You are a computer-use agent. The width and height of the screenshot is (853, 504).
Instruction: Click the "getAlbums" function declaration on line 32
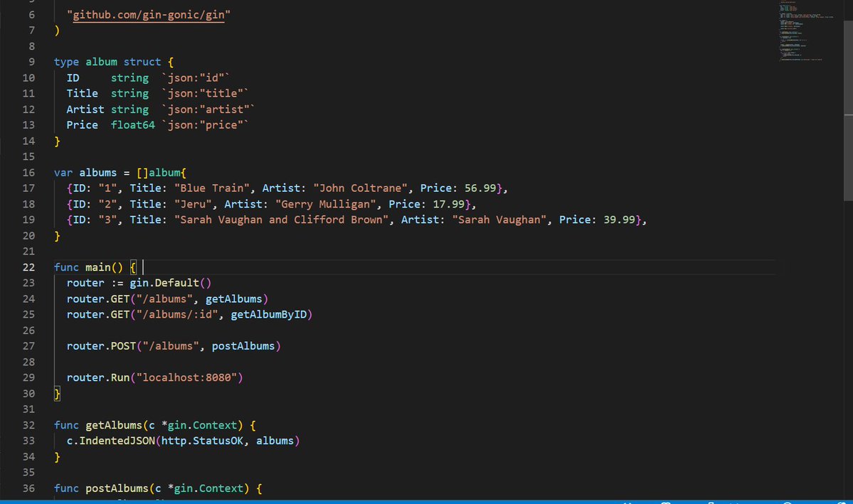[114, 425]
